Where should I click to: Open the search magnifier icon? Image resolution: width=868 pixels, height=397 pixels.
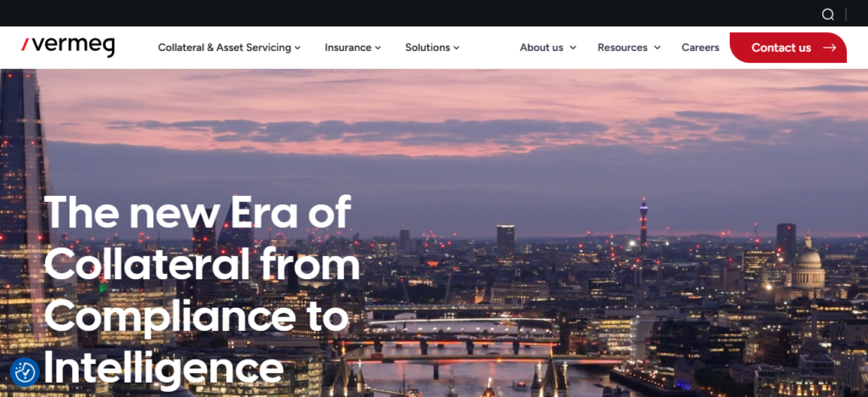827,14
